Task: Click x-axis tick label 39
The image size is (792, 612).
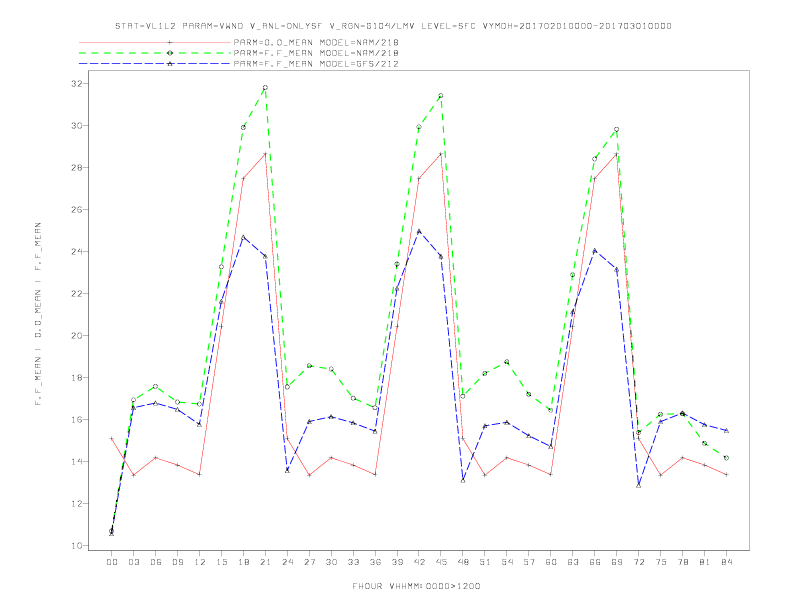Action: click(x=397, y=562)
